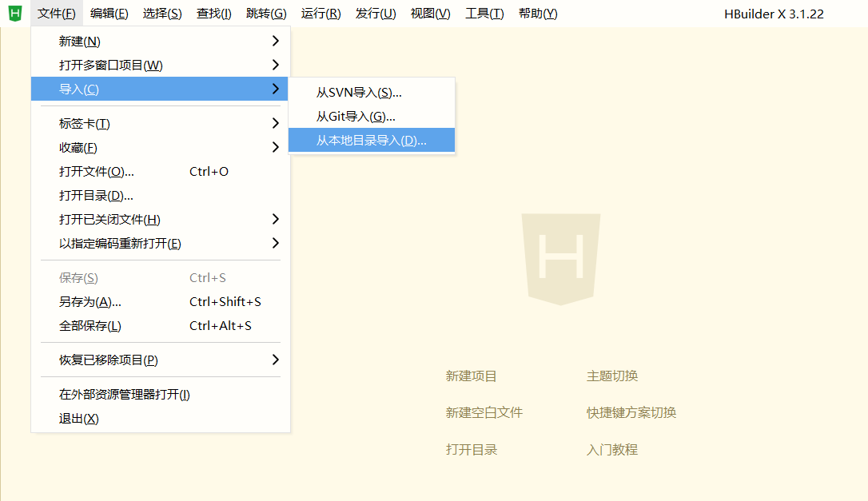Viewport: 868px width, 501px height.
Task: Open the 发行(U) menu
Action: click(x=376, y=14)
